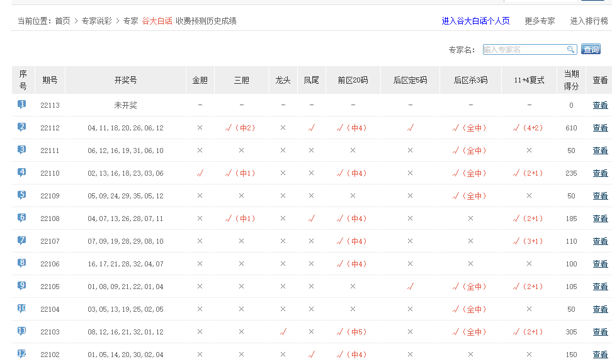Click the magnifier icon in expert search box
This screenshot has width=612, height=364.
pyautogui.click(x=570, y=50)
